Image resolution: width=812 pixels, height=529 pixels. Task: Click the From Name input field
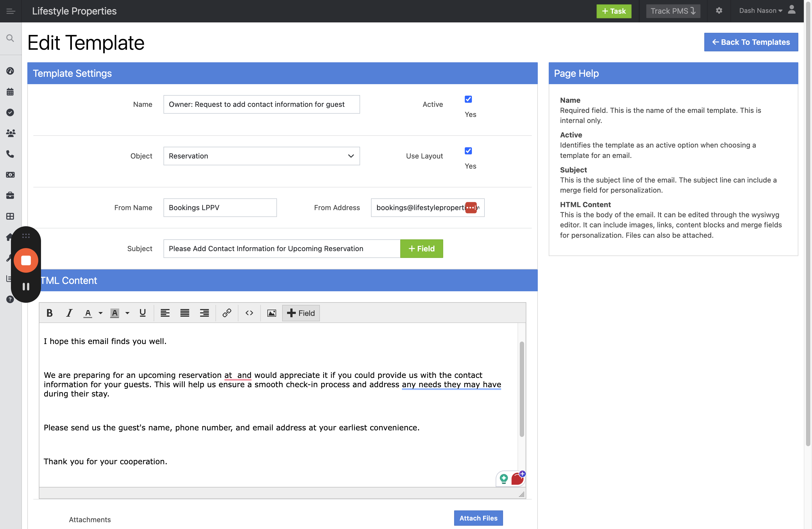point(220,208)
